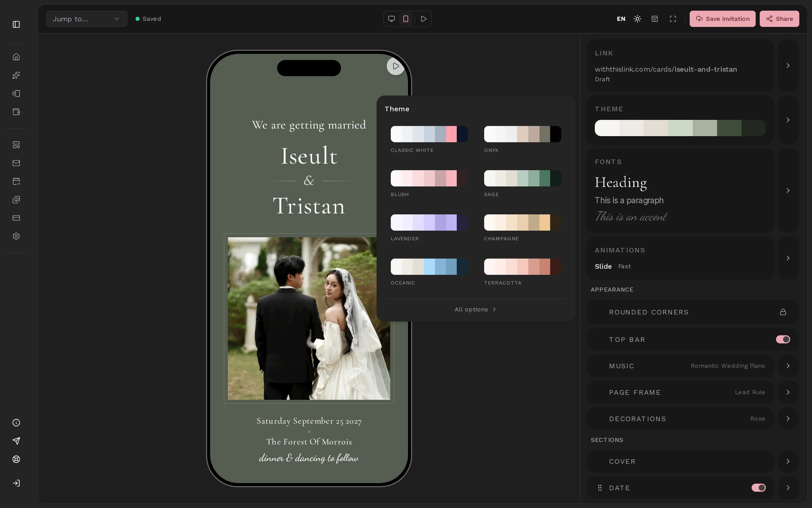Click the lock icon on Rounded Corners

[783, 312]
